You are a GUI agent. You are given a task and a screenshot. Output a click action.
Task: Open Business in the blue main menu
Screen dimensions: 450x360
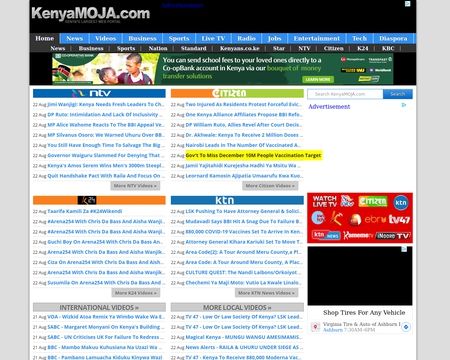coord(142,38)
